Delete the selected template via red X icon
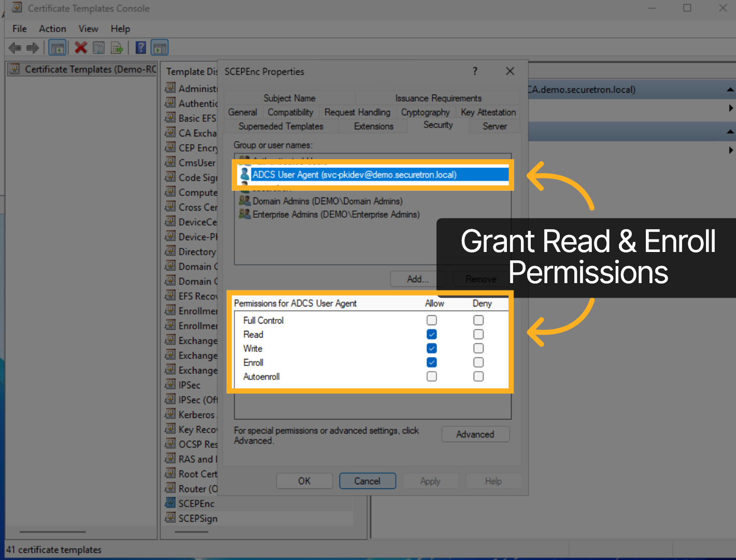Viewport: 736px width, 560px height. [x=81, y=47]
